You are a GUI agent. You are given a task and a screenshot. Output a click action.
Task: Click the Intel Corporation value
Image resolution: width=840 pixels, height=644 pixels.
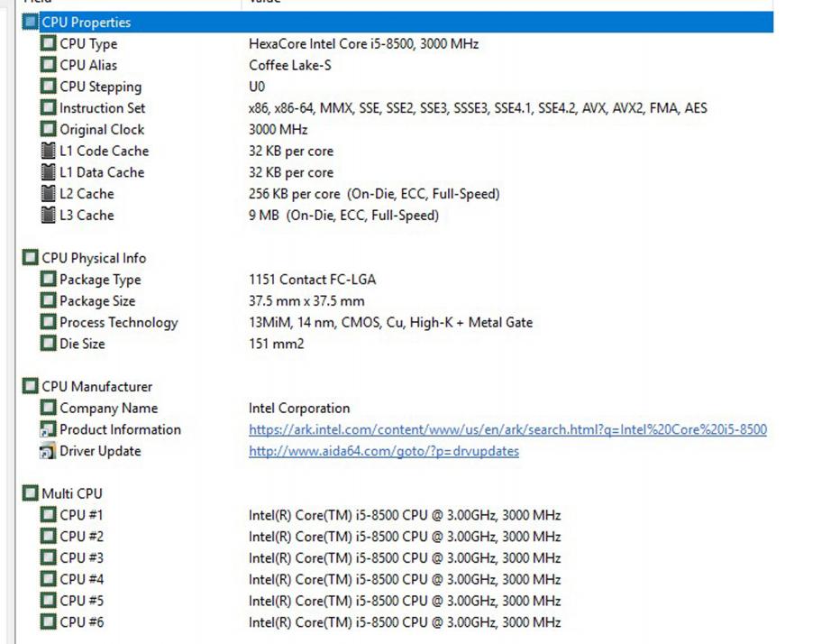(299, 408)
